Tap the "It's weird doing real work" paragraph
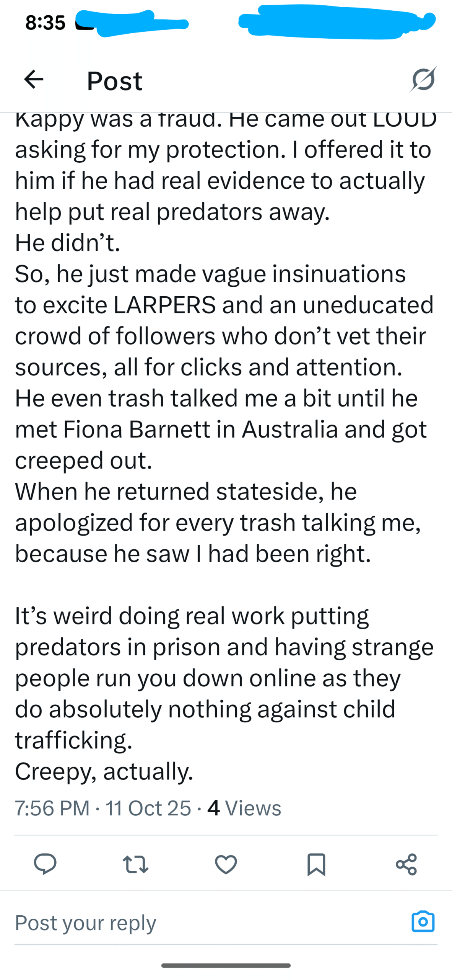 click(x=191, y=616)
